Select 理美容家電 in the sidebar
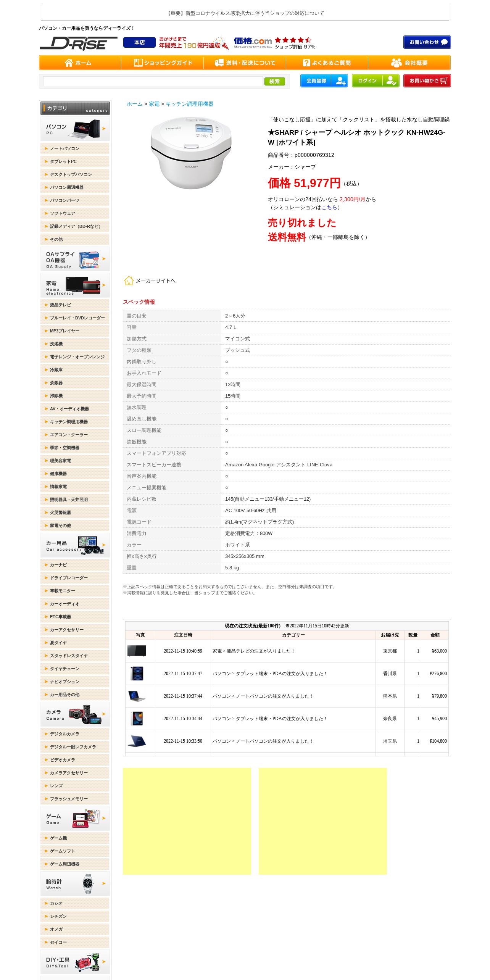Image resolution: width=490 pixels, height=980 pixels. [x=75, y=461]
